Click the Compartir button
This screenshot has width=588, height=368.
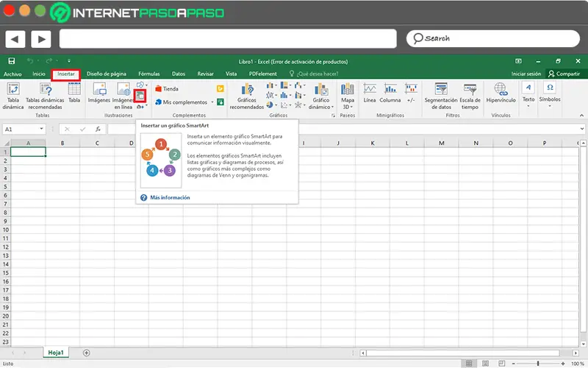tap(564, 74)
